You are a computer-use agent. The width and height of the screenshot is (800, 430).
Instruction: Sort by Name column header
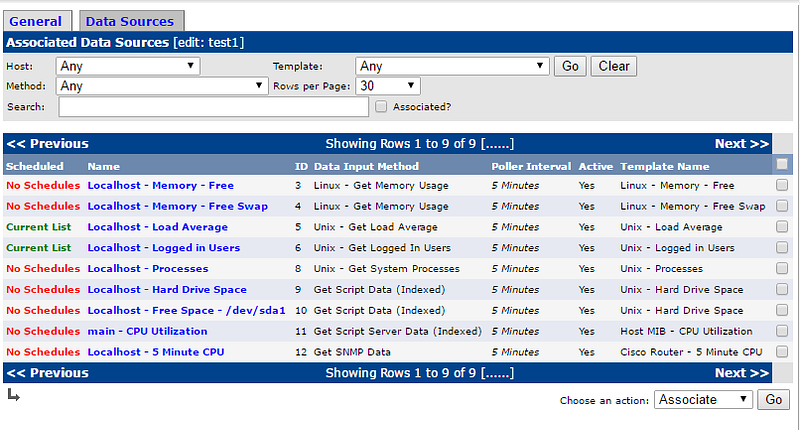click(x=104, y=166)
